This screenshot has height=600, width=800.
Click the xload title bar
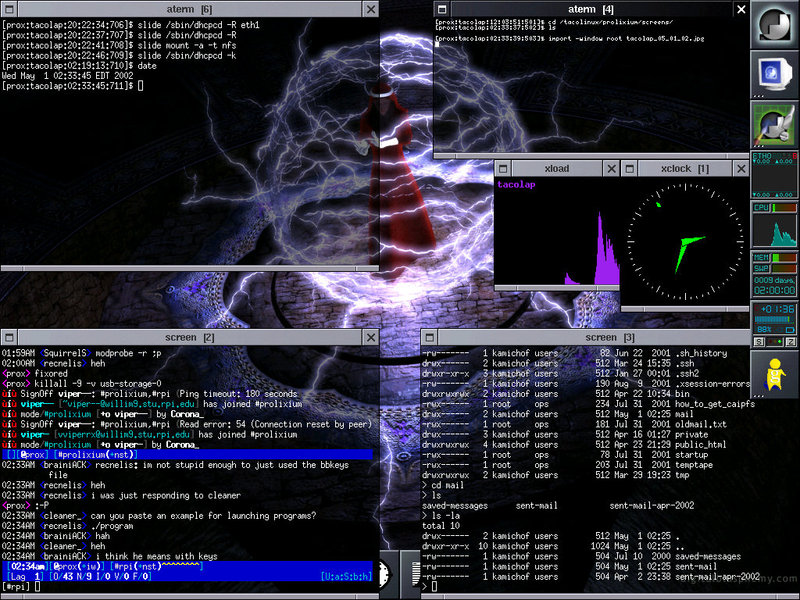[557, 168]
